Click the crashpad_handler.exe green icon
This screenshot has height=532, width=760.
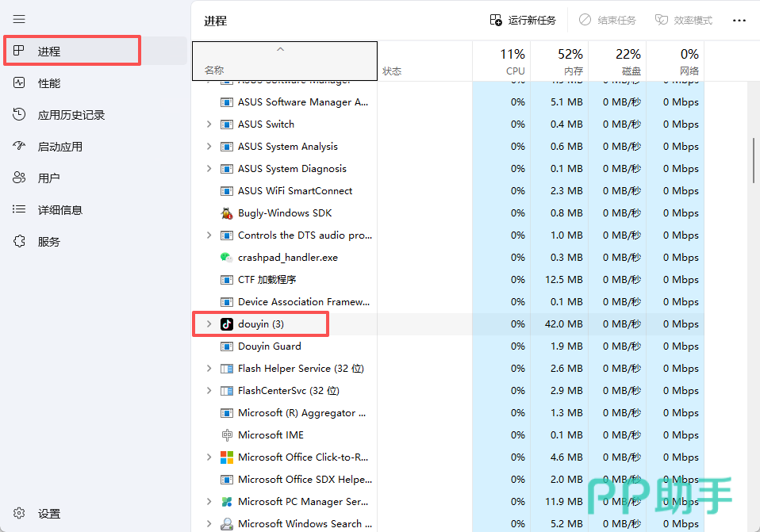click(227, 258)
